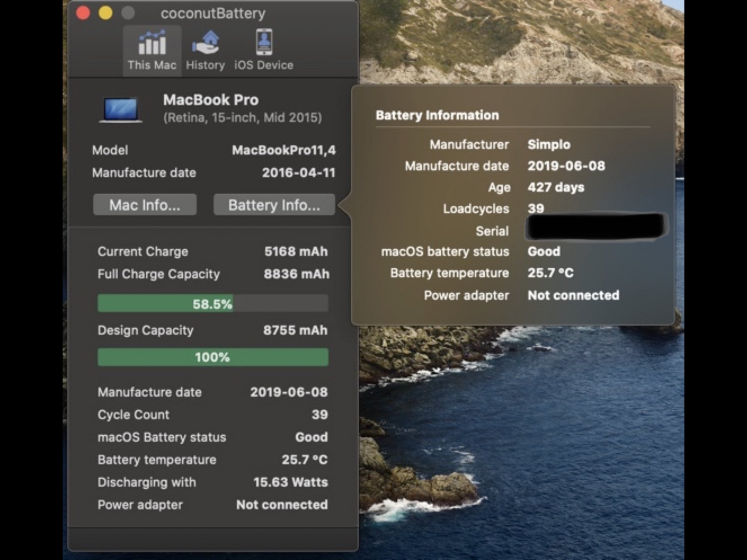Minimize coconutBattery with the yellow button
The height and width of the screenshot is (560, 747).
tap(105, 13)
